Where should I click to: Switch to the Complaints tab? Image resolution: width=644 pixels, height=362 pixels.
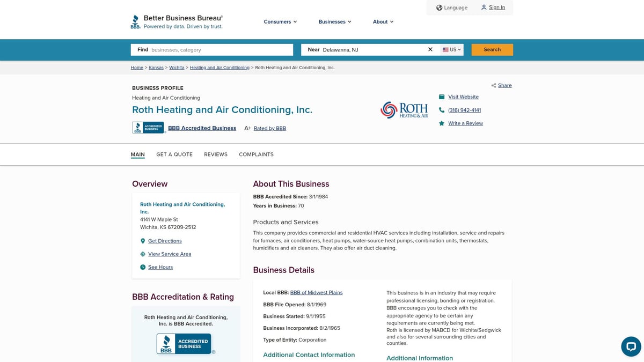[256, 154]
